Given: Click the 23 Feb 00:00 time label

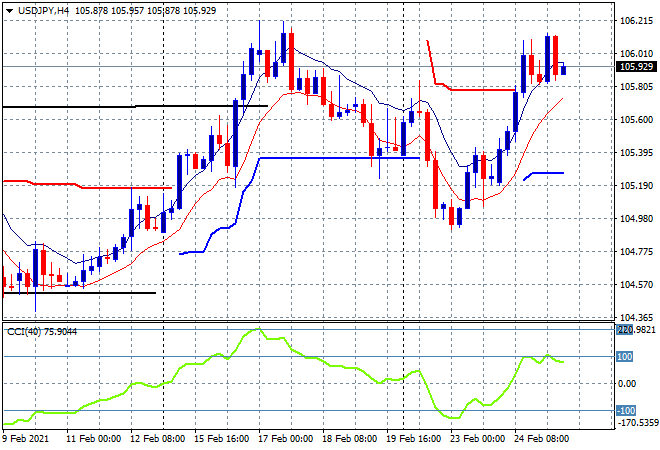Looking at the screenshot, I should pyautogui.click(x=477, y=439).
